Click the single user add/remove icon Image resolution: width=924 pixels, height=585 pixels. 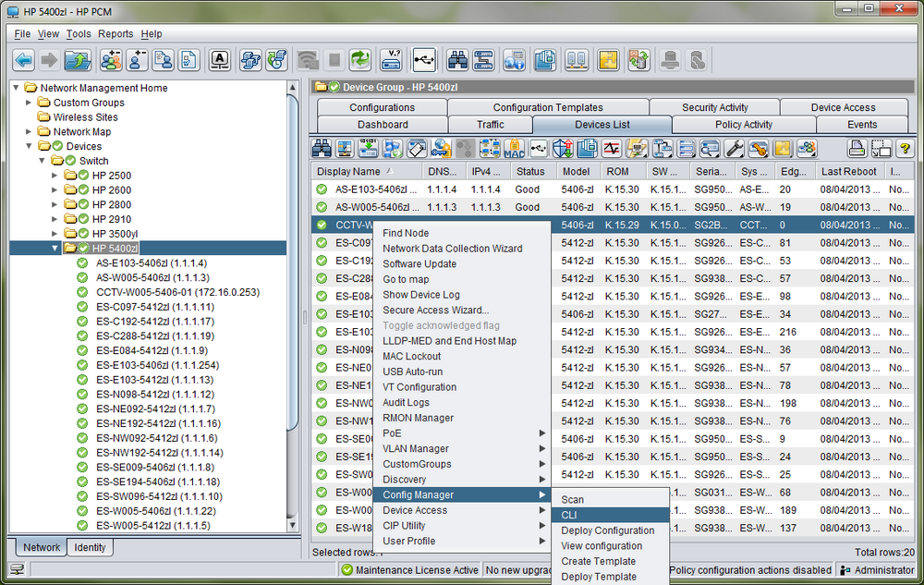(x=137, y=60)
